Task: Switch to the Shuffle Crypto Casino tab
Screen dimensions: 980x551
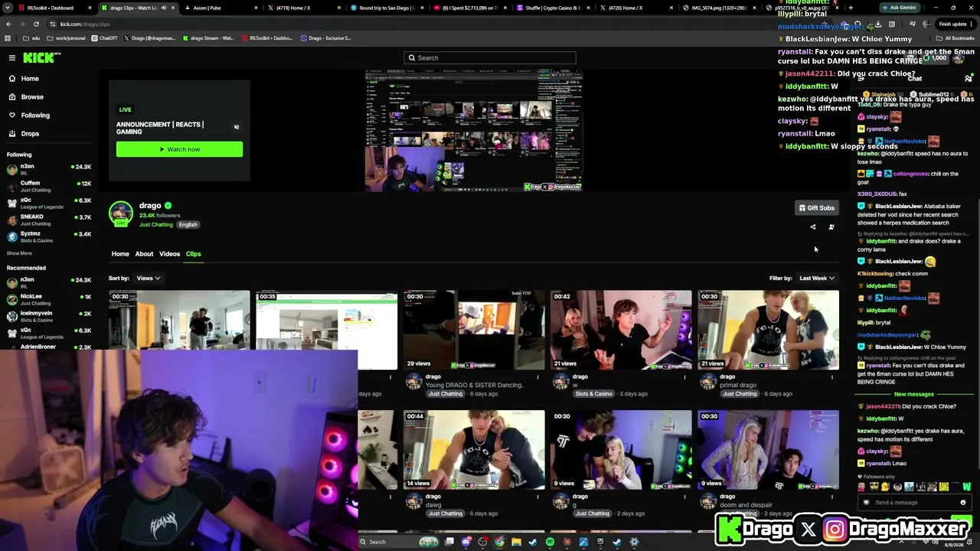Action: click(551, 8)
